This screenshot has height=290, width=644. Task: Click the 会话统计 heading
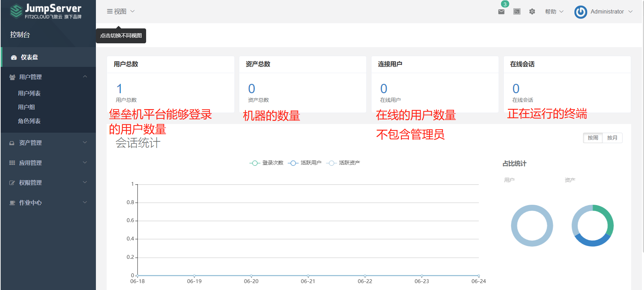click(138, 143)
